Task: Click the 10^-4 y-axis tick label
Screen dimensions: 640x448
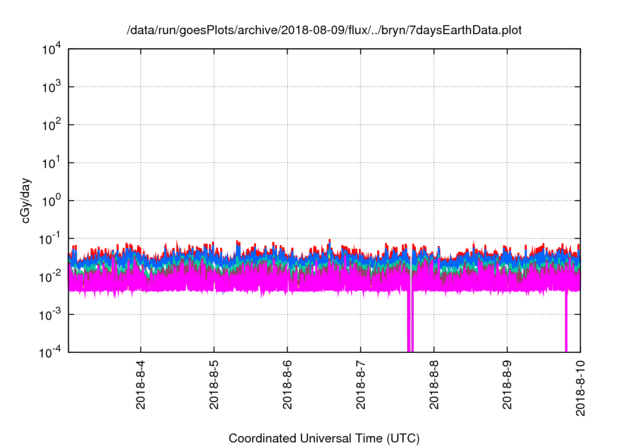Action: pyautogui.click(x=50, y=352)
